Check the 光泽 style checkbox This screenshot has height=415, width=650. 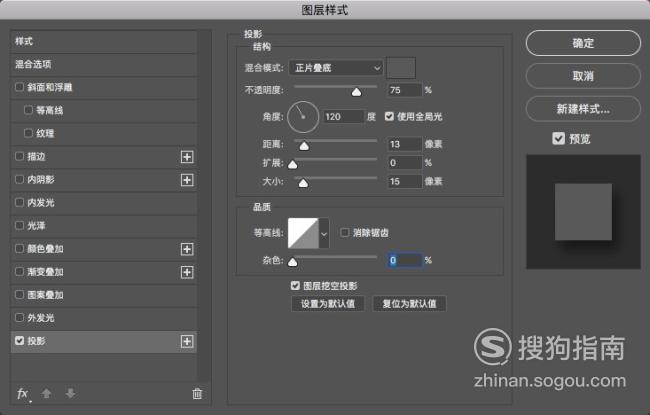[x=19, y=225]
